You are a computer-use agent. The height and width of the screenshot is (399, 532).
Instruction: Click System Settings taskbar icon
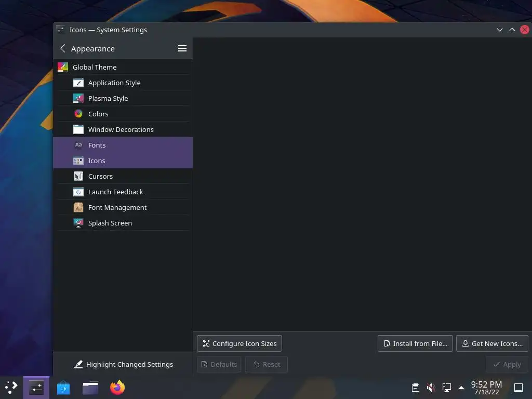click(x=36, y=388)
